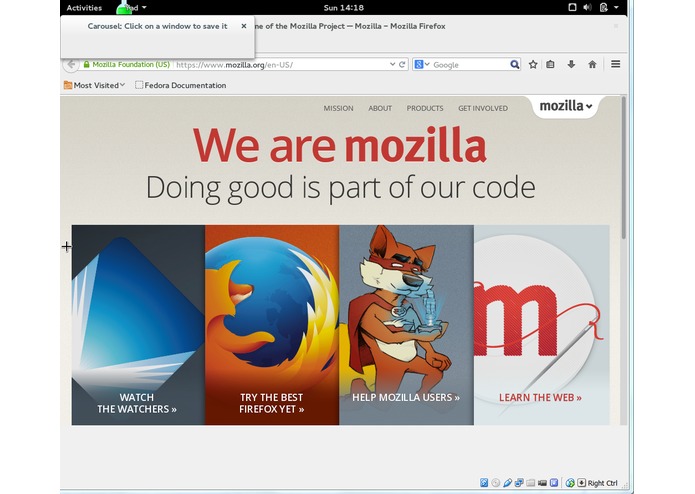Follow the WATCH THE WATCHERS link

(137, 403)
